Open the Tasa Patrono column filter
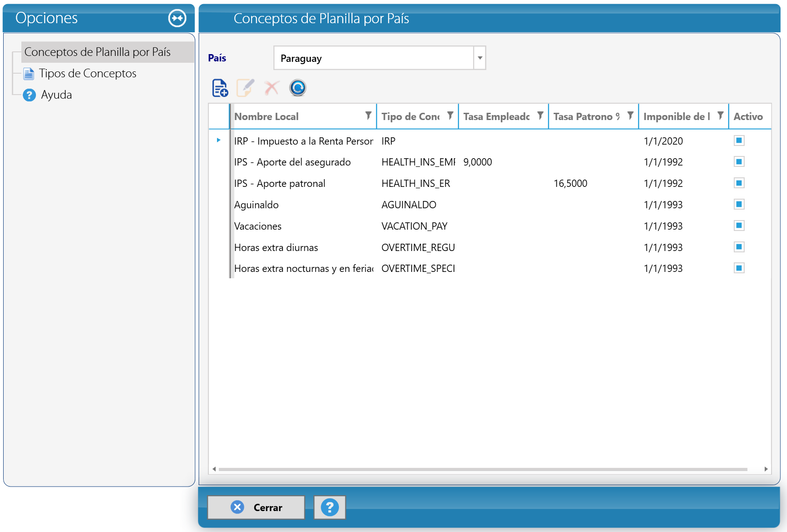This screenshot has height=532, width=787. [x=631, y=115]
